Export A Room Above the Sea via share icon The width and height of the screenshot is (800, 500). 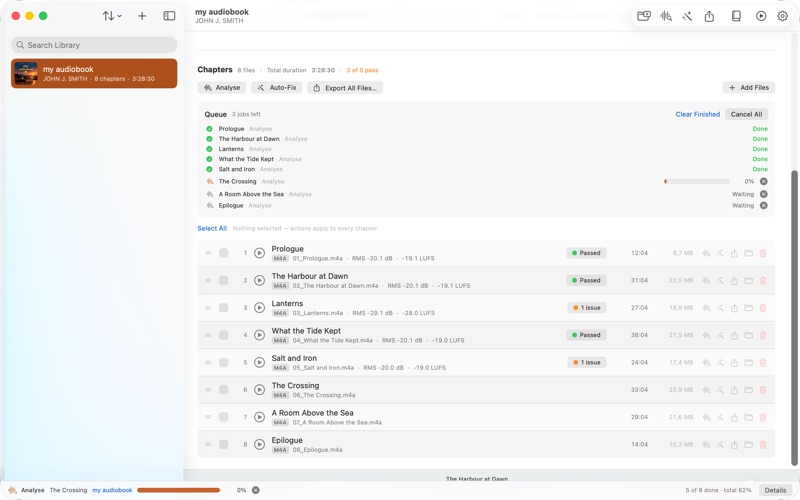tap(734, 417)
